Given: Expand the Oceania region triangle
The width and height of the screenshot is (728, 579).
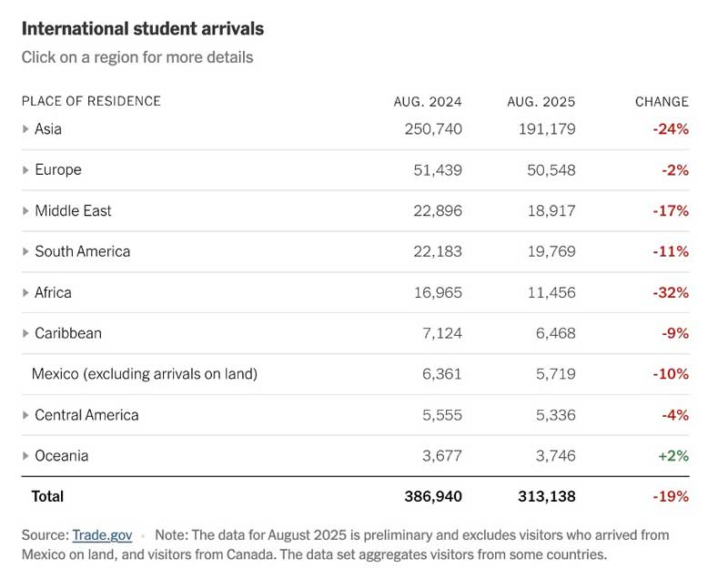Looking at the screenshot, I should [x=25, y=456].
